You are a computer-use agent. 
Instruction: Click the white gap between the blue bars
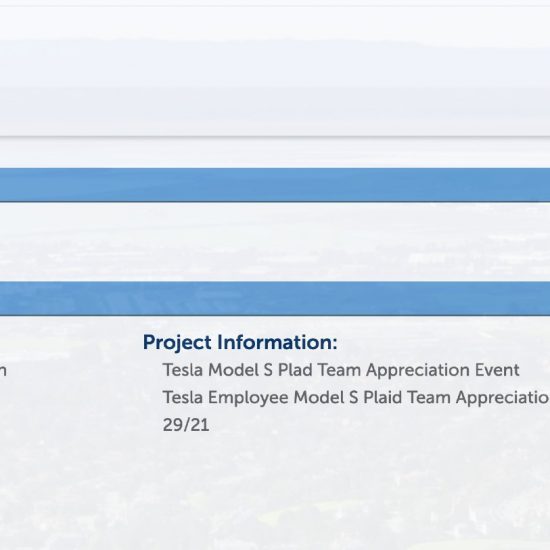pyautogui.click(x=275, y=242)
